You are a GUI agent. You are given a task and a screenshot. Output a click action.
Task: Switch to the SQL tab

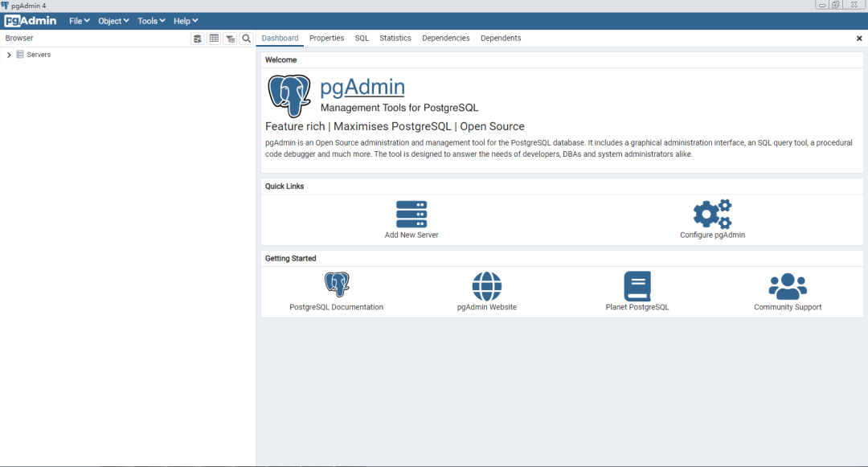(362, 38)
